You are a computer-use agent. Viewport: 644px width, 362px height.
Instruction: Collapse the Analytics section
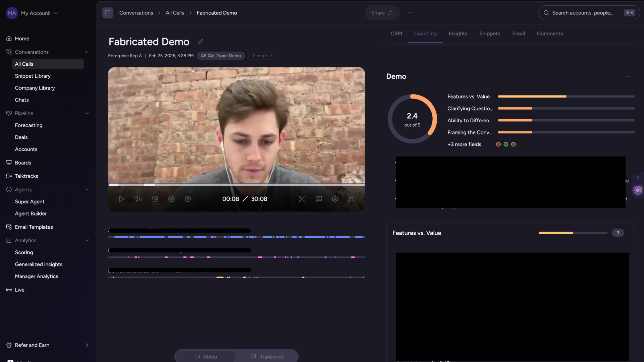[87, 240]
